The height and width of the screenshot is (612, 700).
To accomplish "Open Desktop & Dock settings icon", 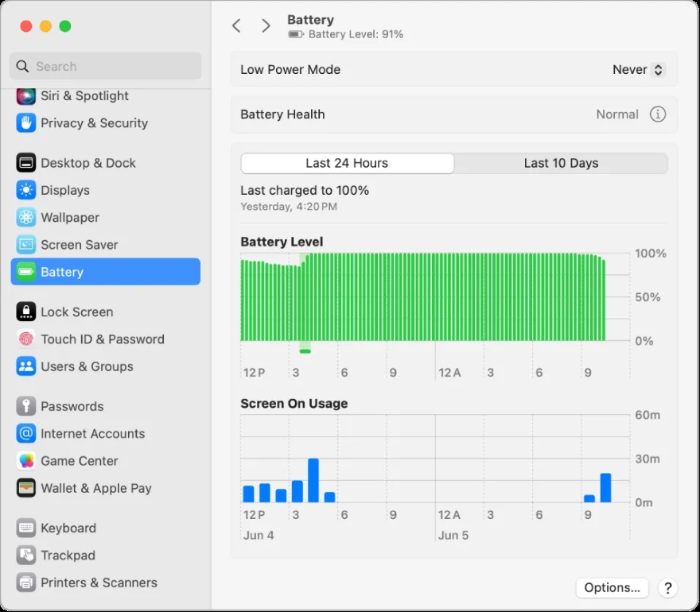I will [x=25, y=162].
